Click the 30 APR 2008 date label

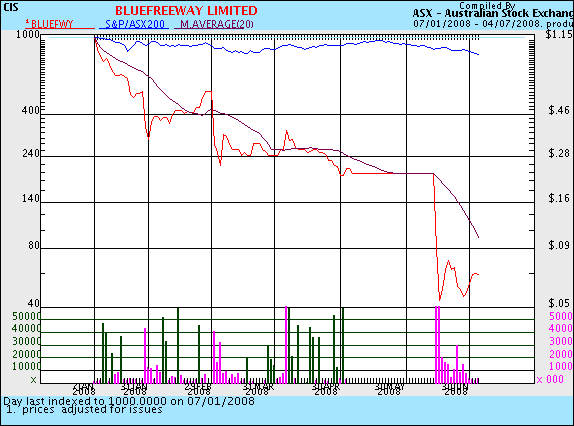(326, 389)
